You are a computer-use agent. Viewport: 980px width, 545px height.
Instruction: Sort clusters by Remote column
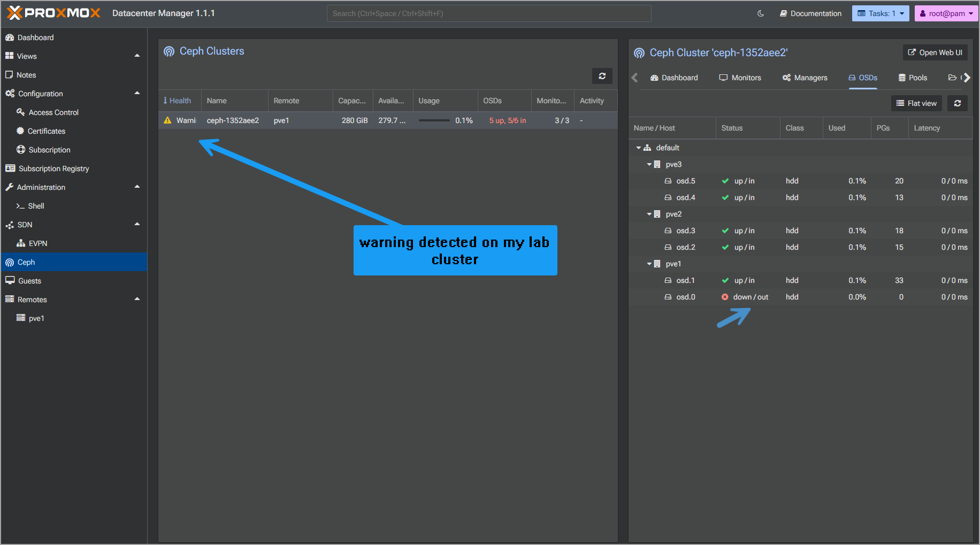click(x=300, y=101)
